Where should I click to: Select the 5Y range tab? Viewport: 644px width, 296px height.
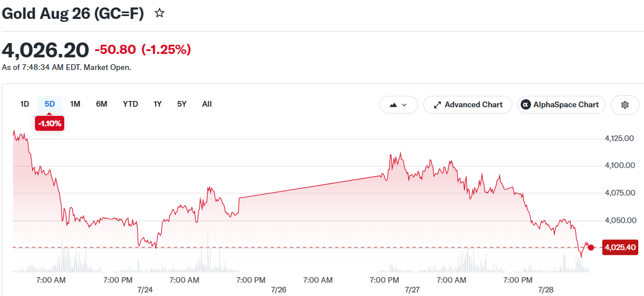182,104
